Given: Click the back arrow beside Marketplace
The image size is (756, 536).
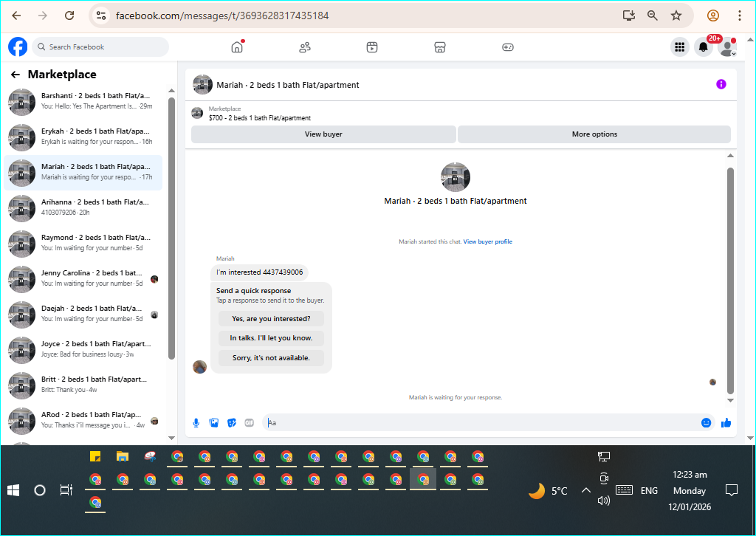Looking at the screenshot, I should [x=16, y=75].
